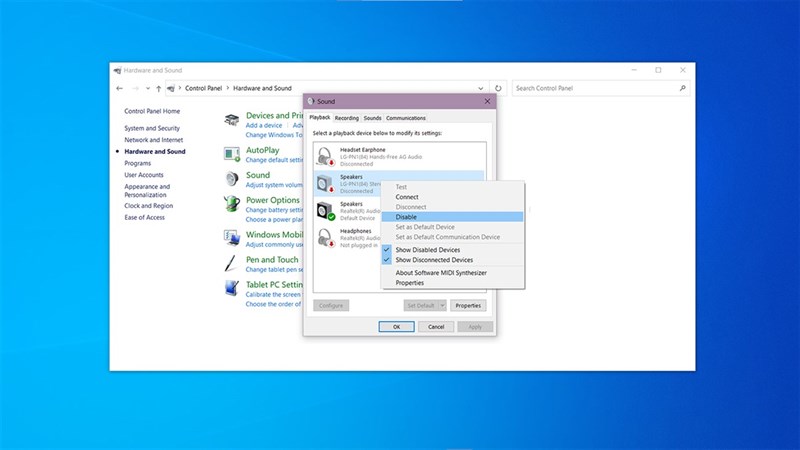Image resolution: width=800 pixels, height=450 pixels.
Task: Click the Sound dialog title bar icon
Action: (311, 101)
